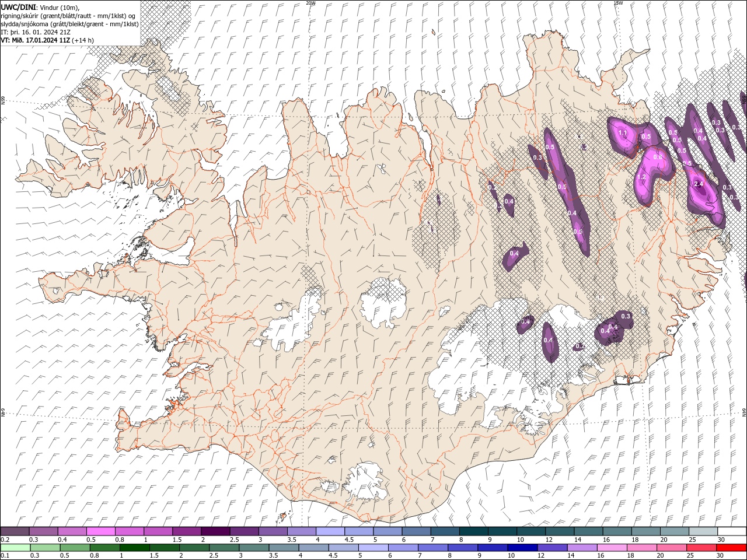Pick the bright red 30 swatch in lower legend row

pyautogui.click(x=731, y=548)
